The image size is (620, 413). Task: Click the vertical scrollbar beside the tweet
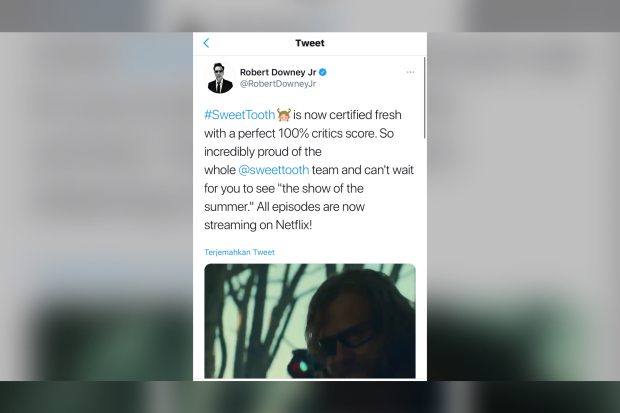pyautogui.click(x=425, y=98)
